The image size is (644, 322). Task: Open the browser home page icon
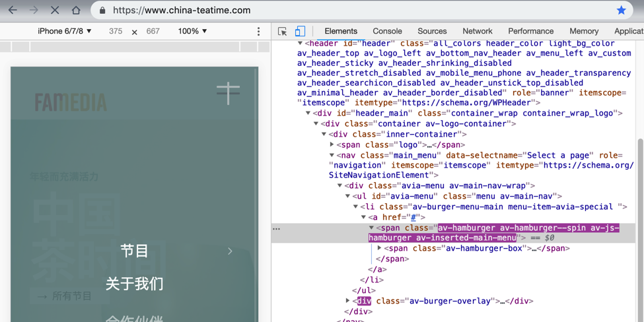[x=76, y=11]
